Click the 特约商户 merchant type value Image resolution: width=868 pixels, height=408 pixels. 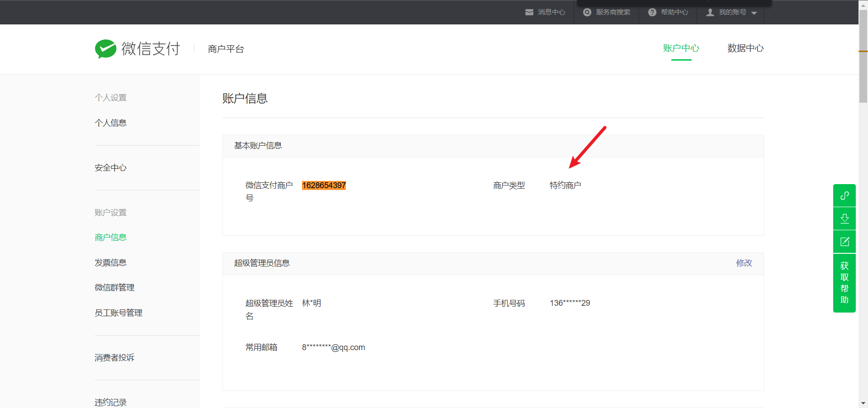point(566,185)
